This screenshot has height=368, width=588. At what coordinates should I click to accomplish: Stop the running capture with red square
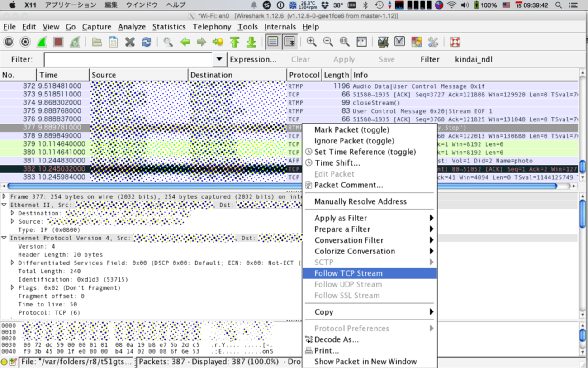(x=58, y=42)
